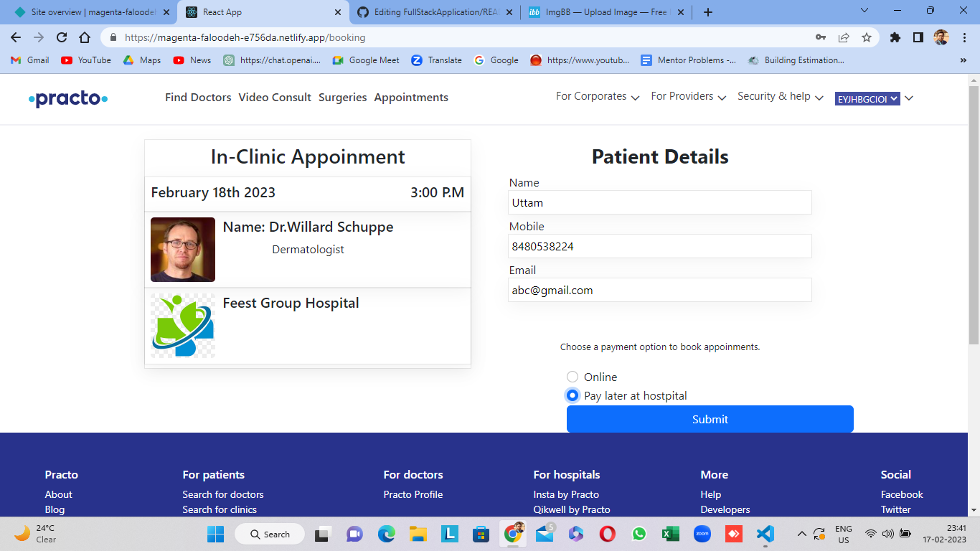The width and height of the screenshot is (980, 551).
Task: Click the Practo logo
Action: [x=68, y=99]
